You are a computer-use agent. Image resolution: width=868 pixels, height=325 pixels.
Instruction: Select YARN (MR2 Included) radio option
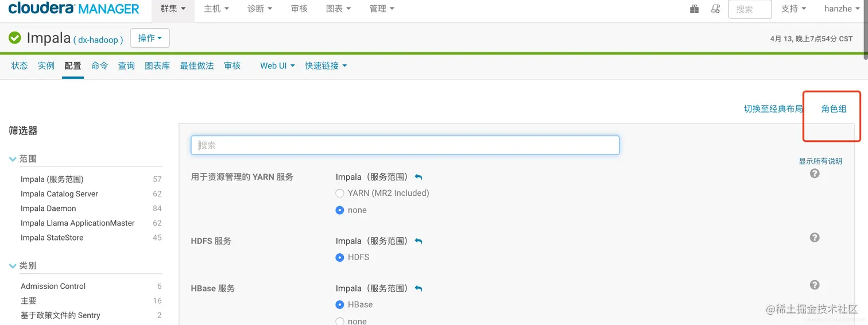340,194
